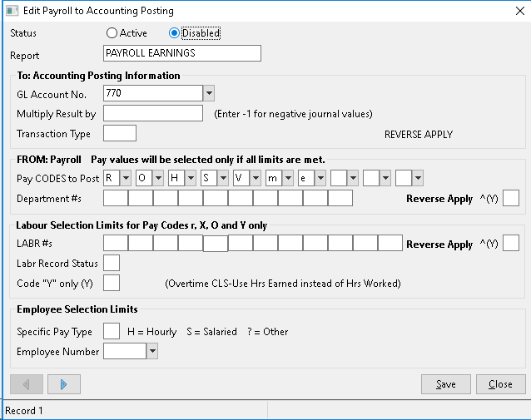Open the GL Account No. dropdown
Screen dimensions: 531x420
point(209,93)
